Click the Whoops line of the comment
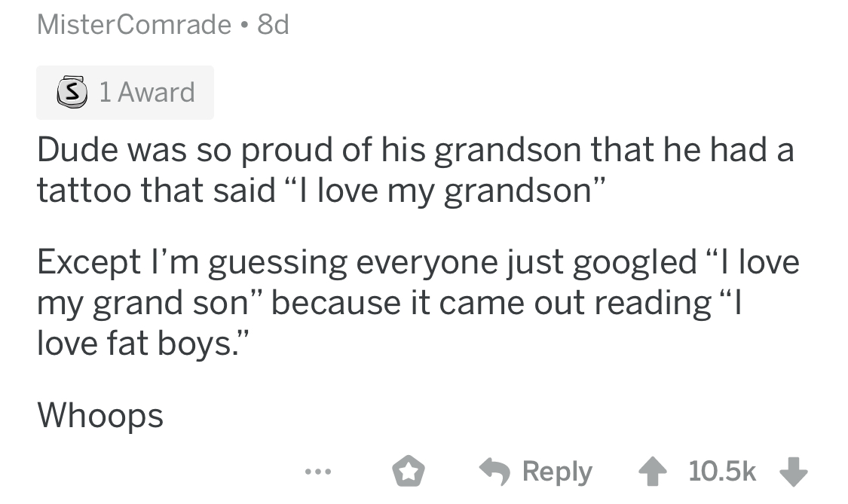Viewport: 848px width, 504px height. coord(99,414)
